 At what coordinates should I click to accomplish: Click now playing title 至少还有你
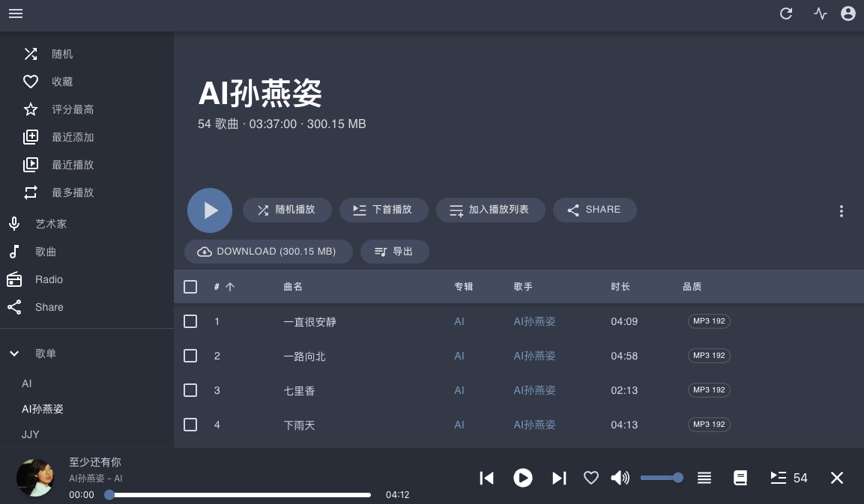94,462
